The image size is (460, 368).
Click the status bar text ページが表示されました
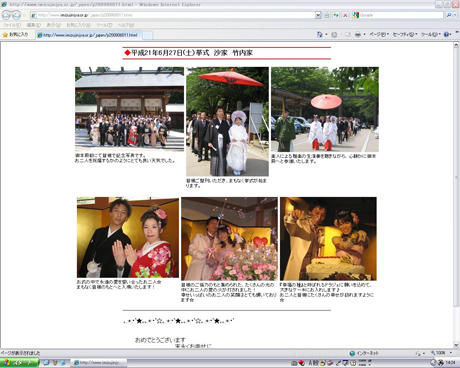20,353
